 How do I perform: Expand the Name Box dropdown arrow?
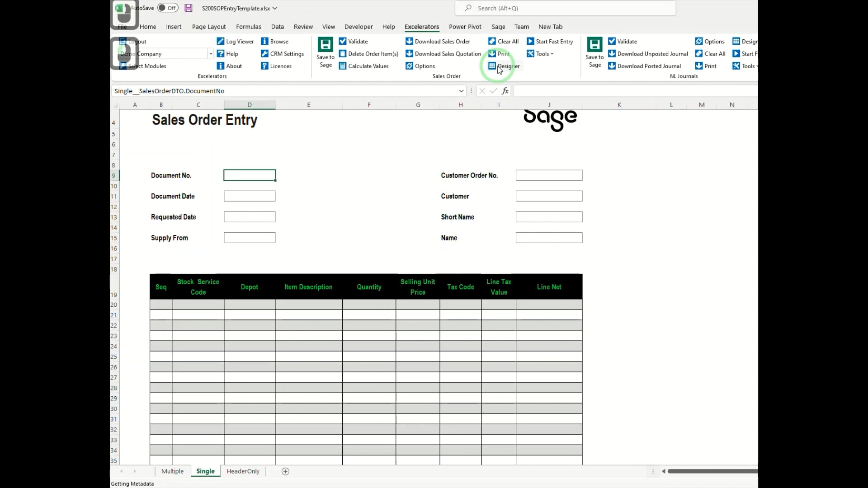[461, 91]
